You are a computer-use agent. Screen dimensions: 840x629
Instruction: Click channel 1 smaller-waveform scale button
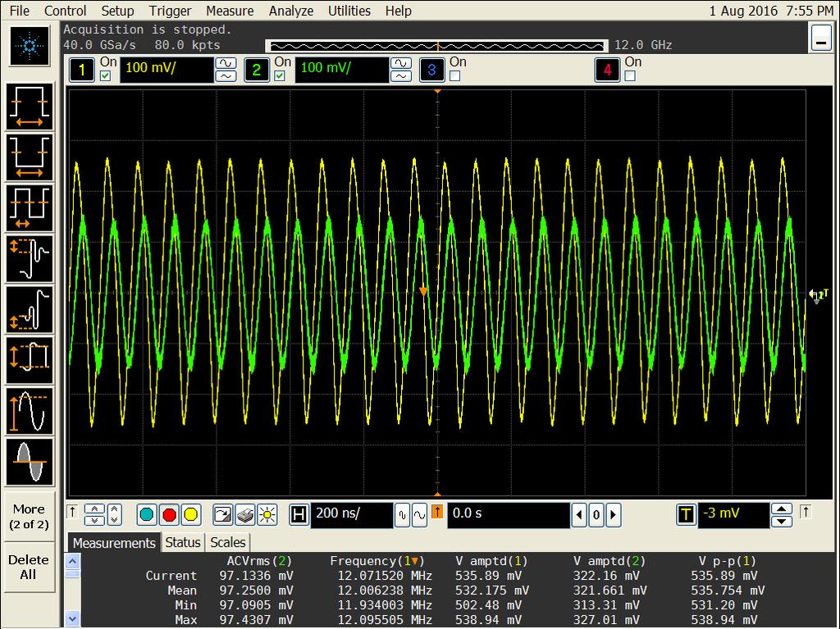pos(226,76)
